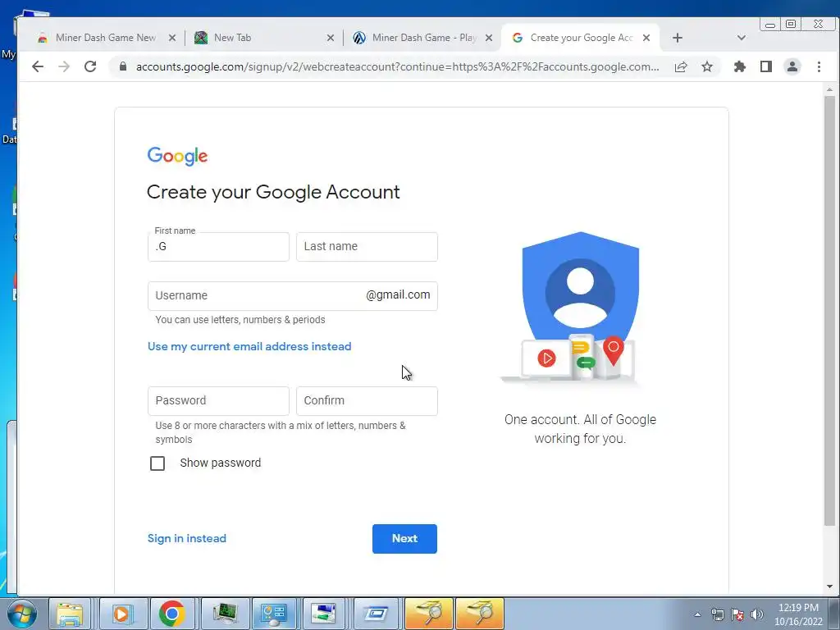Click the scrollbar down arrow

(829, 587)
